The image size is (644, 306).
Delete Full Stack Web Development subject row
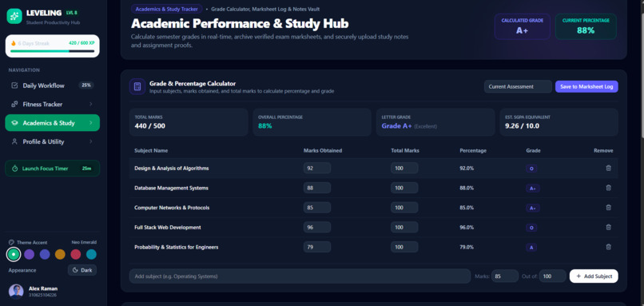608,227
